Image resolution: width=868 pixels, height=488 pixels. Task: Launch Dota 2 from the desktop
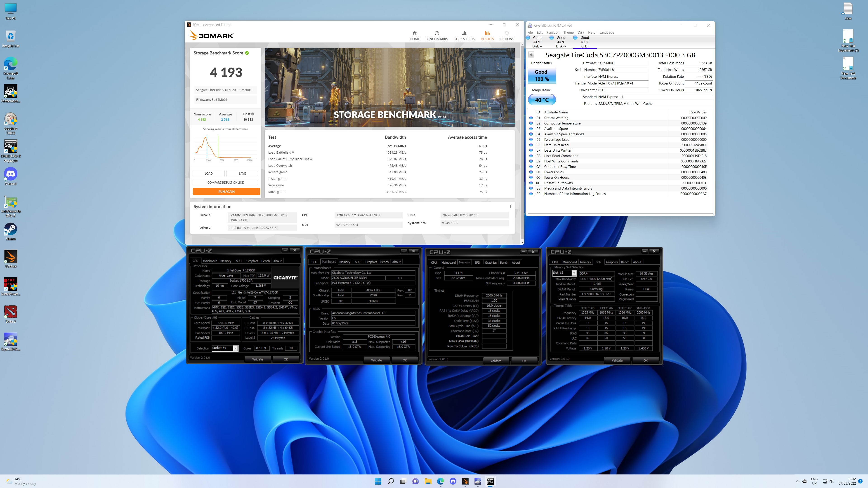point(10,314)
